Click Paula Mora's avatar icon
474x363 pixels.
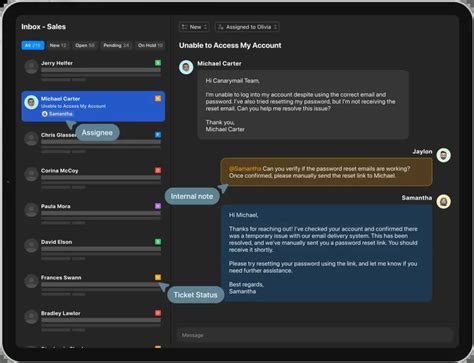pos(31,210)
